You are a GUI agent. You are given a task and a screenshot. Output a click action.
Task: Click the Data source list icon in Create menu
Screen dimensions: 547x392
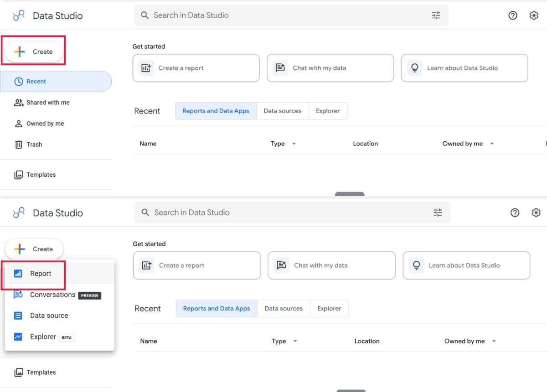pyautogui.click(x=18, y=315)
